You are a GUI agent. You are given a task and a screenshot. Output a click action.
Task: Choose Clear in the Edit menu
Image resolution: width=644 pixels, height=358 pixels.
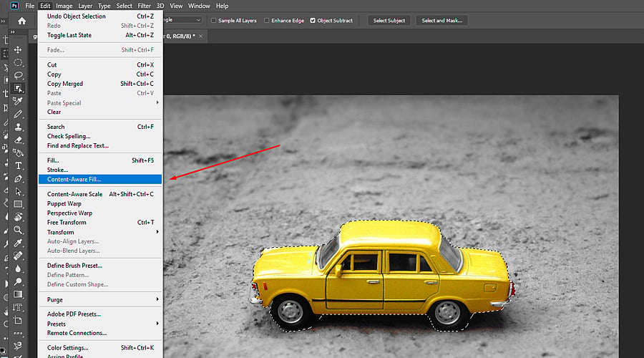click(100, 112)
